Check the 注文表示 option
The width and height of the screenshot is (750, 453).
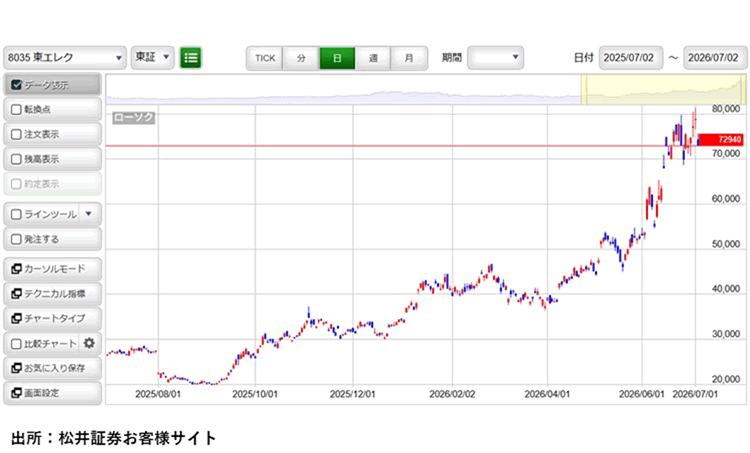[x=16, y=134]
